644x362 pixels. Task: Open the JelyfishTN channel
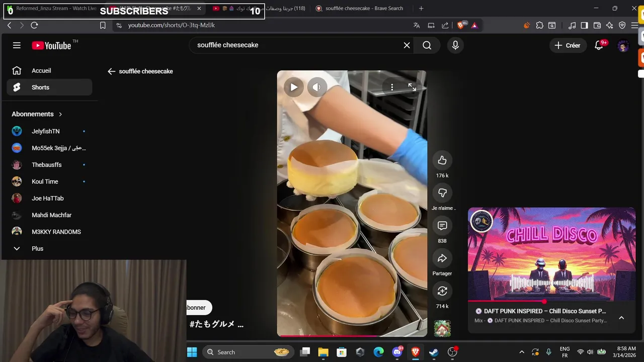pyautogui.click(x=49, y=131)
